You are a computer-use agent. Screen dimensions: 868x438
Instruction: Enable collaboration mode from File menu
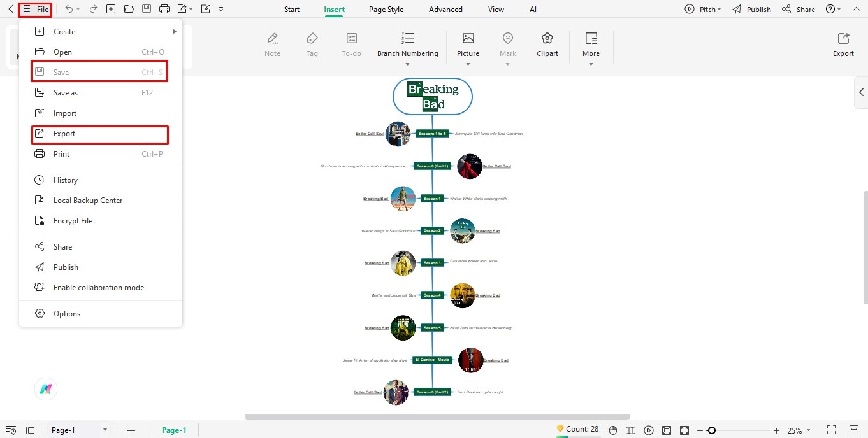pyautogui.click(x=101, y=288)
